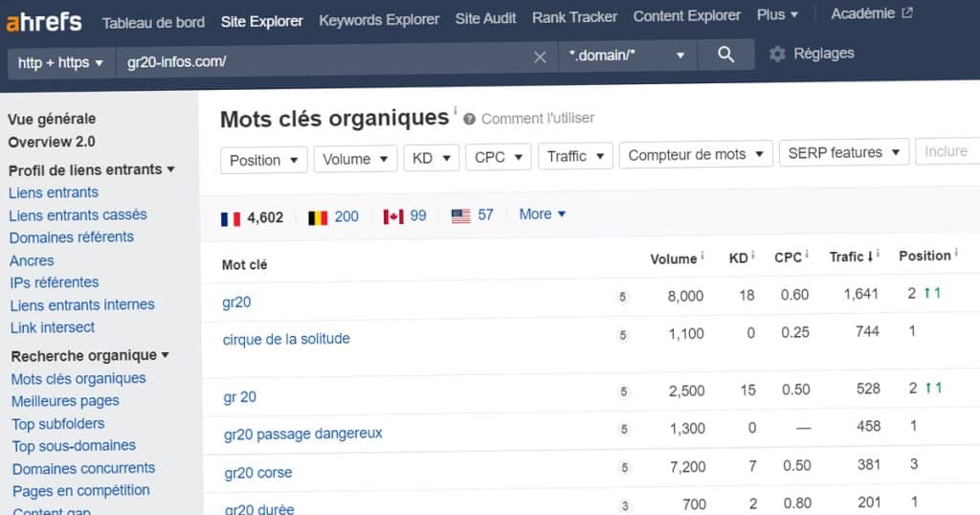The image size is (980, 515).
Task: Open IPs référentes report
Action: (x=55, y=282)
